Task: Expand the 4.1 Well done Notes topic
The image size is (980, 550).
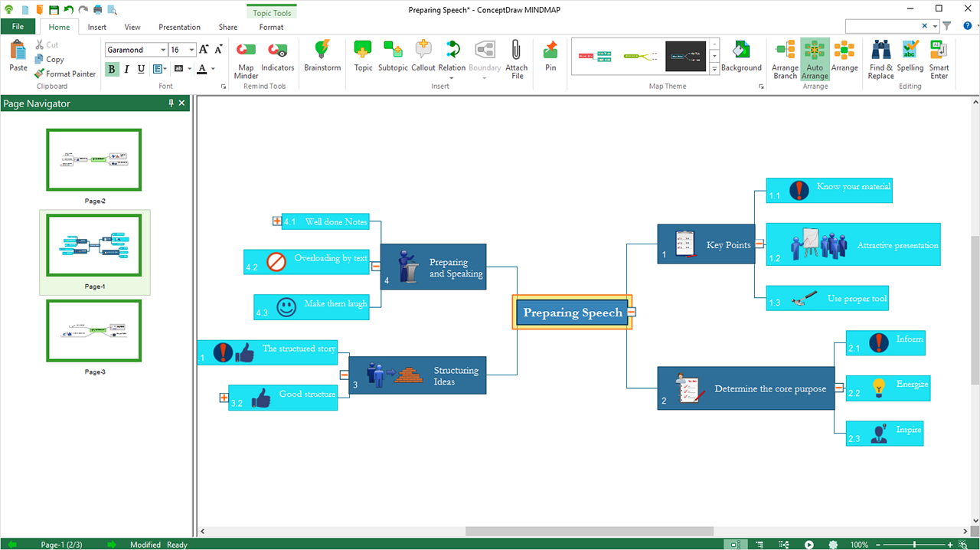Action: (277, 221)
